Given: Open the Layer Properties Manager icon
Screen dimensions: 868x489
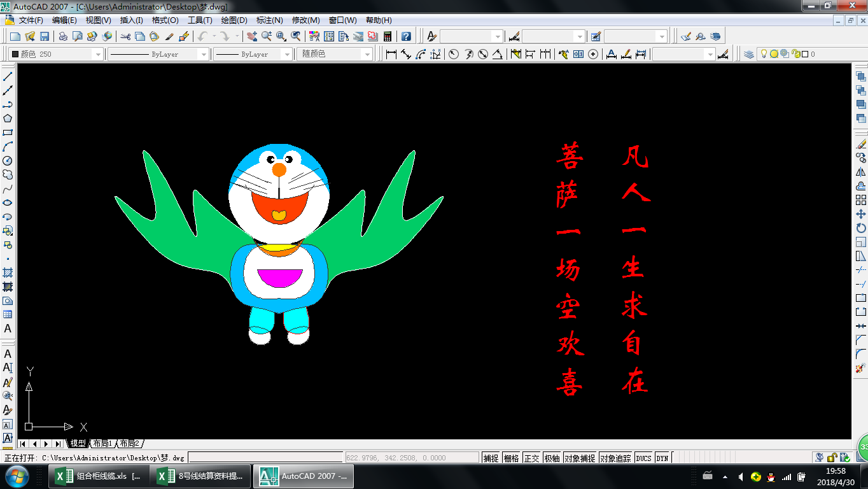Looking at the screenshot, I should coord(749,54).
